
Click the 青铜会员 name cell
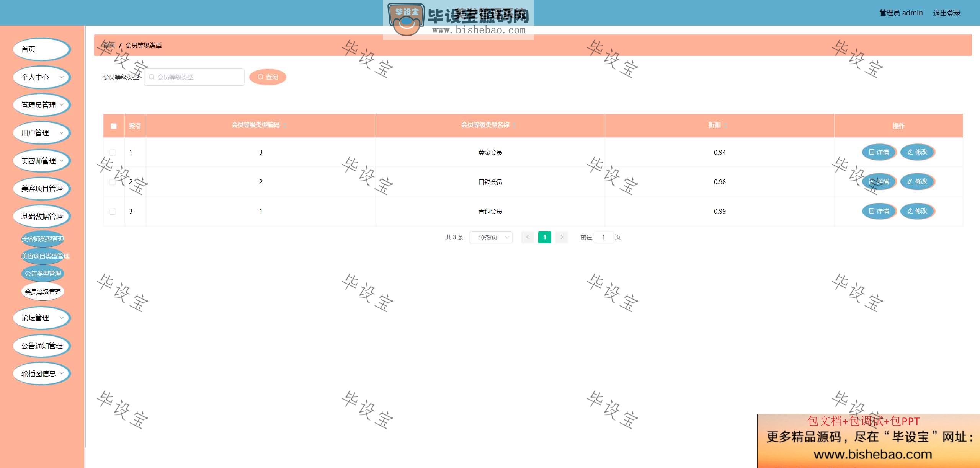pyautogui.click(x=490, y=211)
